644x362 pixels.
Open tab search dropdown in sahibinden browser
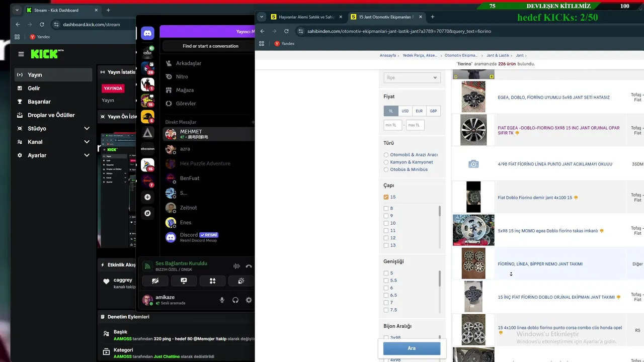click(x=262, y=17)
